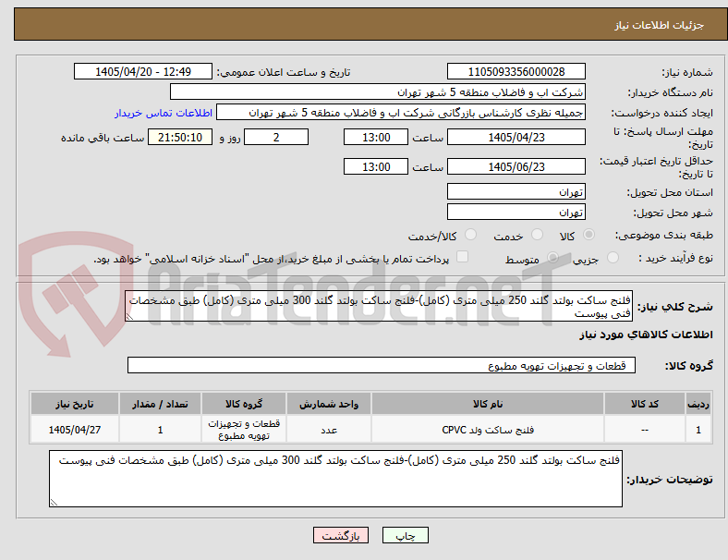
Task: Click the شرح کلی نیاز description textarea
Action: coord(379,306)
